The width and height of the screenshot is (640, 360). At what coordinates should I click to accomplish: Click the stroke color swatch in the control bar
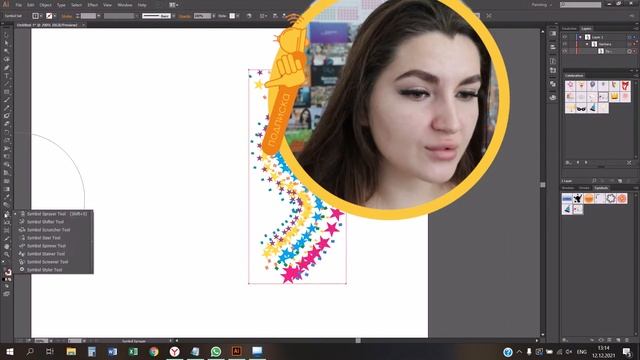(x=49, y=16)
